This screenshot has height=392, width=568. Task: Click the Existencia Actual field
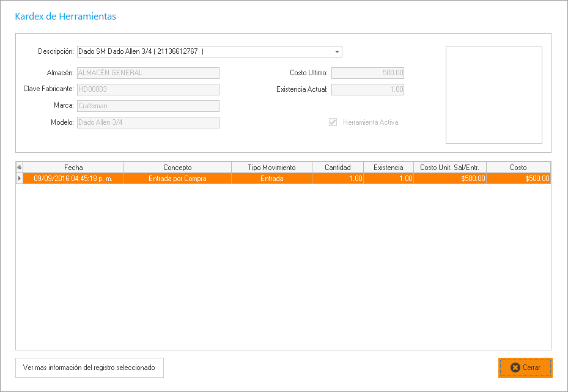(x=367, y=89)
